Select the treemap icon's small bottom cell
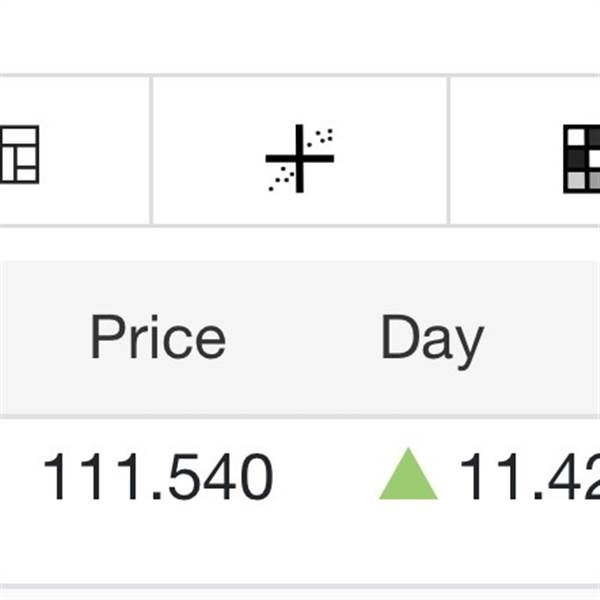600x600 pixels. pos(26,174)
